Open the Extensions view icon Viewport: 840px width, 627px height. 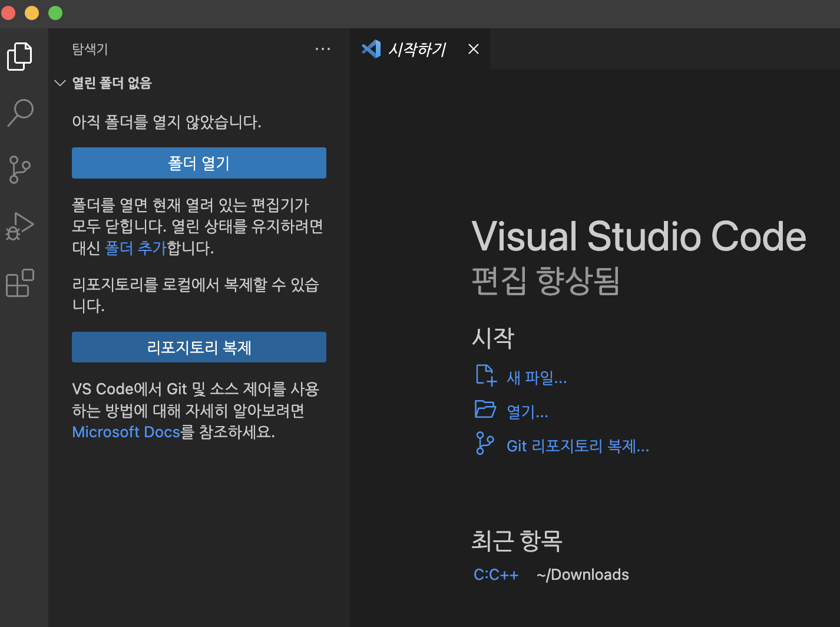click(20, 283)
